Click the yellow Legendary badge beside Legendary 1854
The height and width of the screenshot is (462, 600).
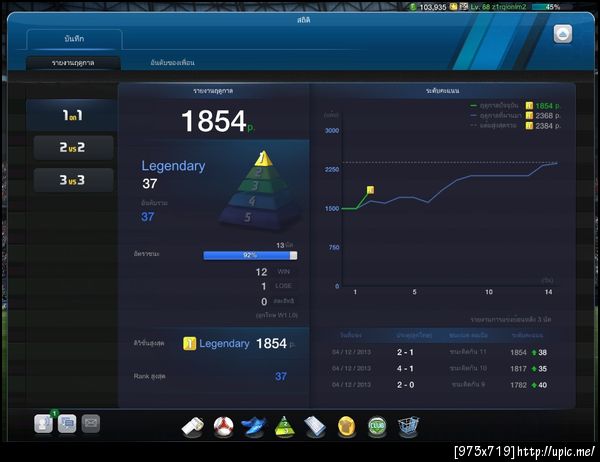pos(189,343)
